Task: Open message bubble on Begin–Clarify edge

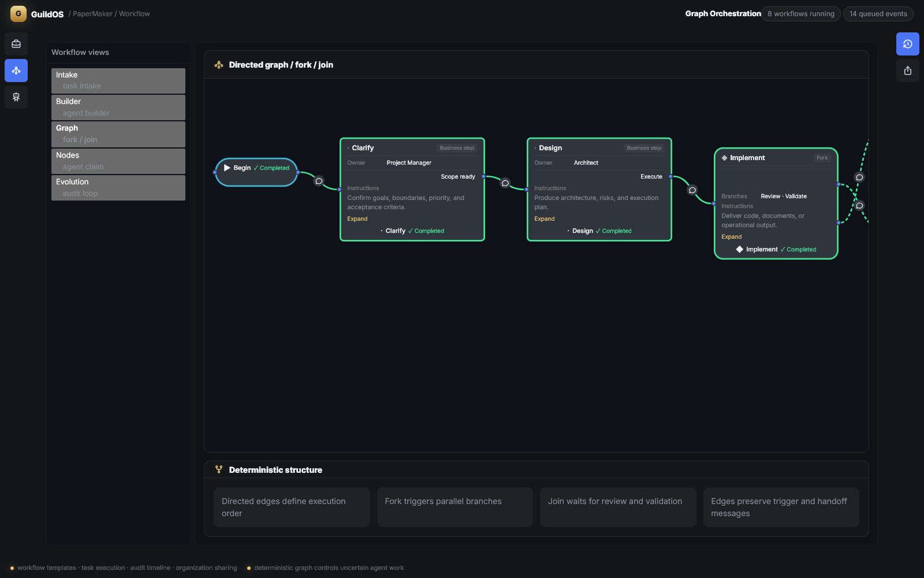Action: click(319, 181)
